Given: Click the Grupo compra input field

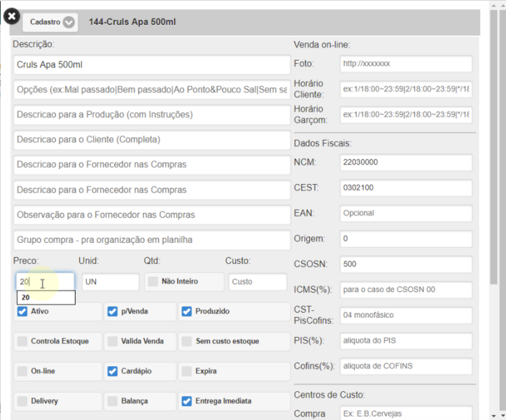Looking at the screenshot, I should 152,240.
